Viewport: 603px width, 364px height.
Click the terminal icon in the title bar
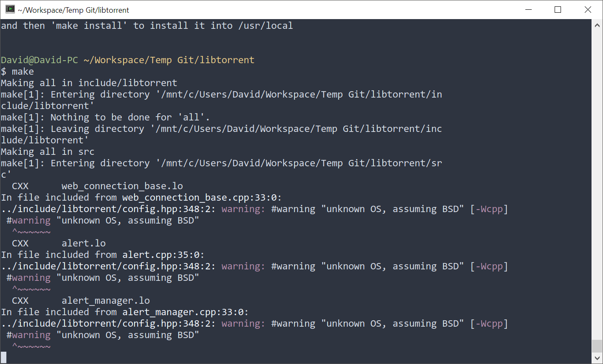(9, 9)
